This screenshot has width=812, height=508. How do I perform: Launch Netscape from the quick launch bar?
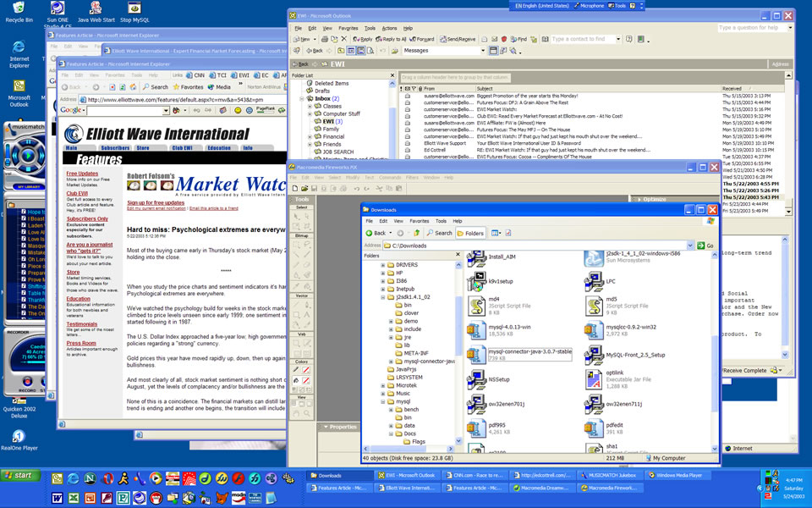[91, 478]
